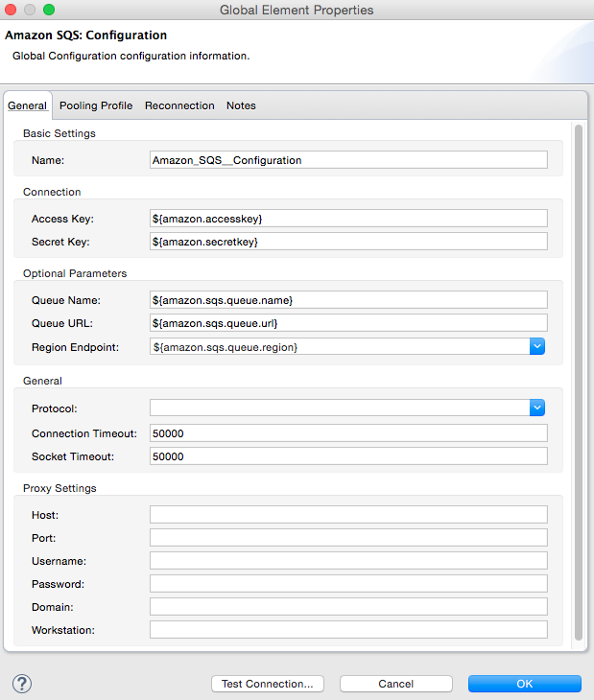Click the 'Optional Parameters' section label

(75, 273)
